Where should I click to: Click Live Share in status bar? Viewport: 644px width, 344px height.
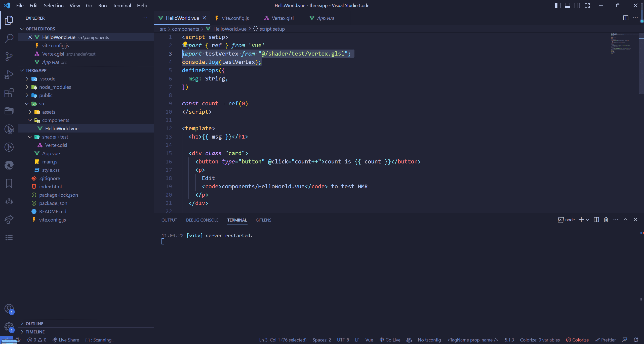pyautogui.click(x=66, y=340)
